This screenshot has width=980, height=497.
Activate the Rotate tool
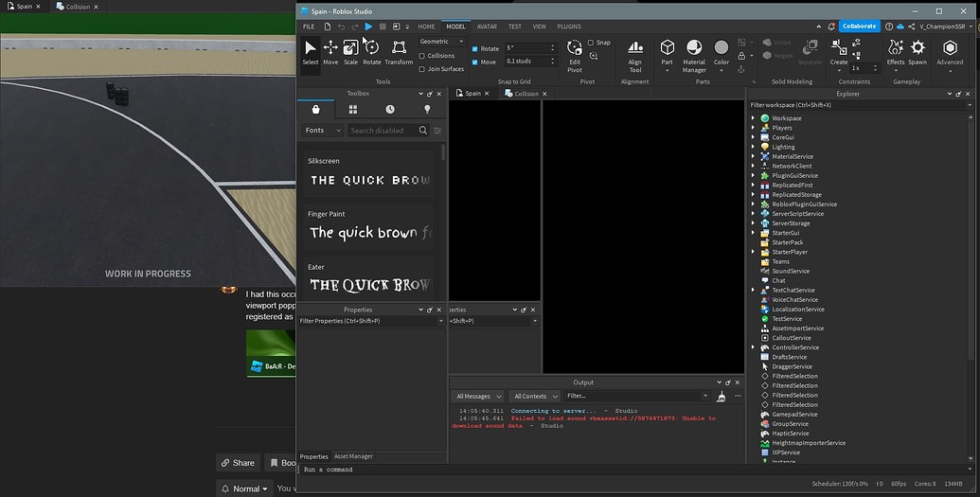click(x=372, y=52)
